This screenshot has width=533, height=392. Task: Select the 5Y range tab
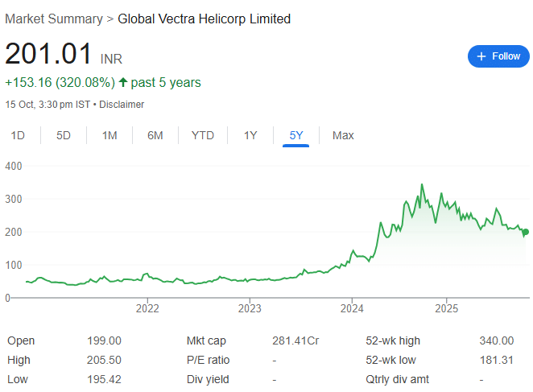tap(296, 135)
